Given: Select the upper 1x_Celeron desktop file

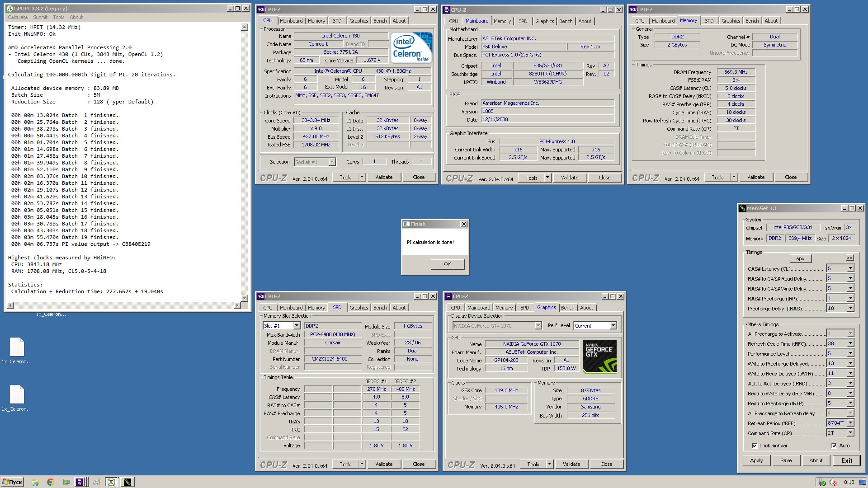Looking at the screenshot, I should point(17,351).
